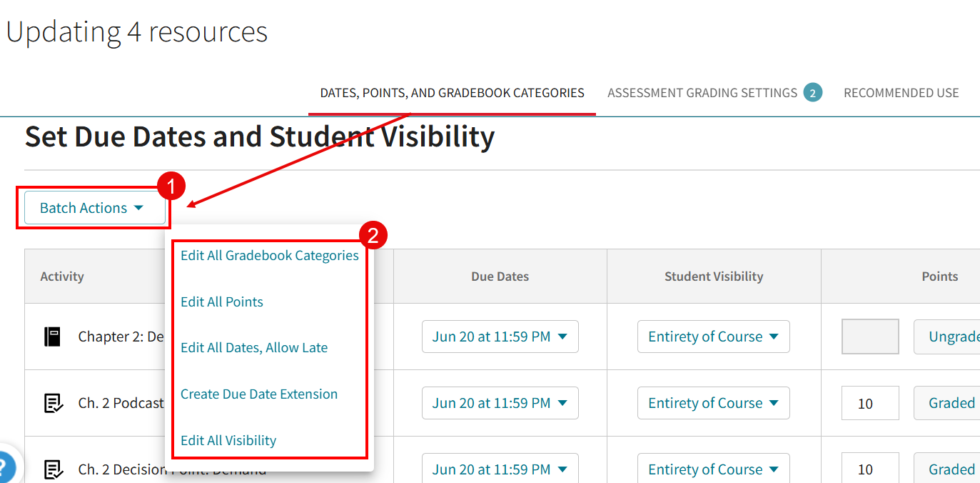Viewport: 980px width, 483px height.
Task: Choose Edit All Visibility
Action: click(x=228, y=440)
